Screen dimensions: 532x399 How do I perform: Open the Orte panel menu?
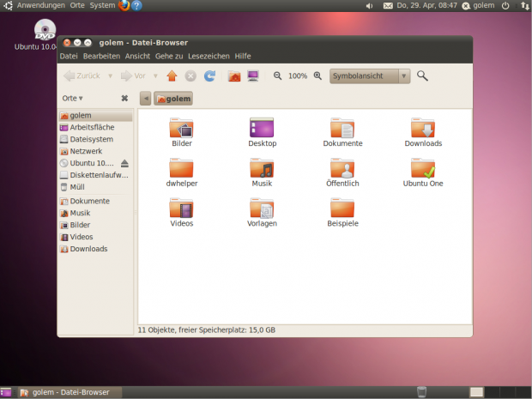tap(77, 5)
